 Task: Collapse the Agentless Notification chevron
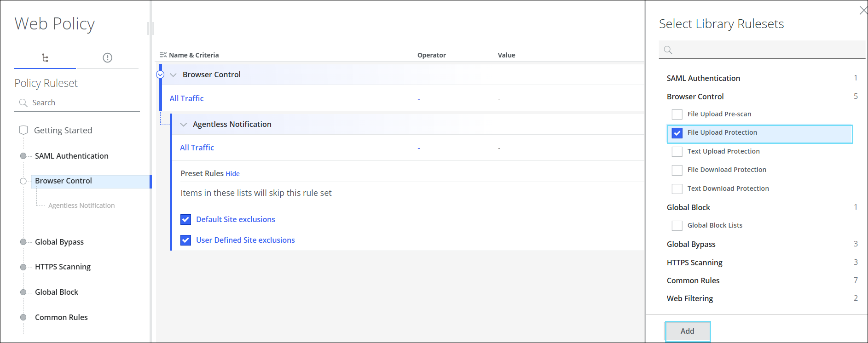pyautogui.click(x=184, y=125)
